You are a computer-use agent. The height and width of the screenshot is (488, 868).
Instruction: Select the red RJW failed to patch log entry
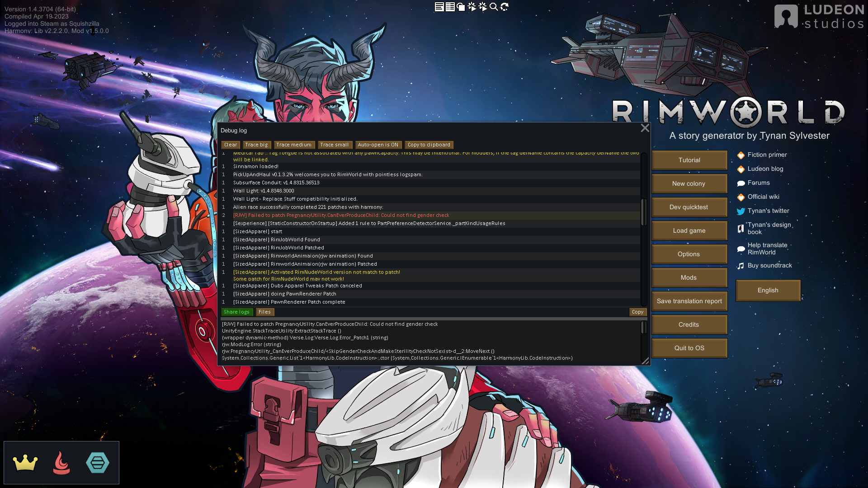click(430, 216)
